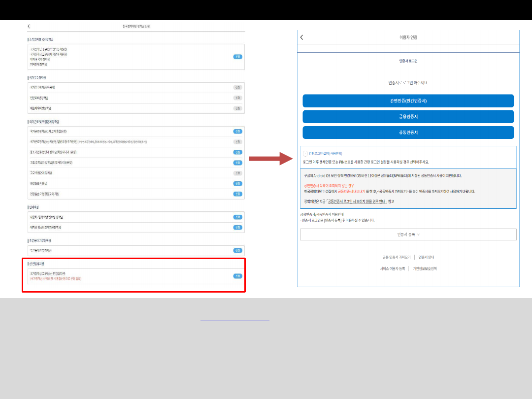Click back arrow on 장학금 신청 page
This screenshot has width=532, height=399.
point(29,26)
